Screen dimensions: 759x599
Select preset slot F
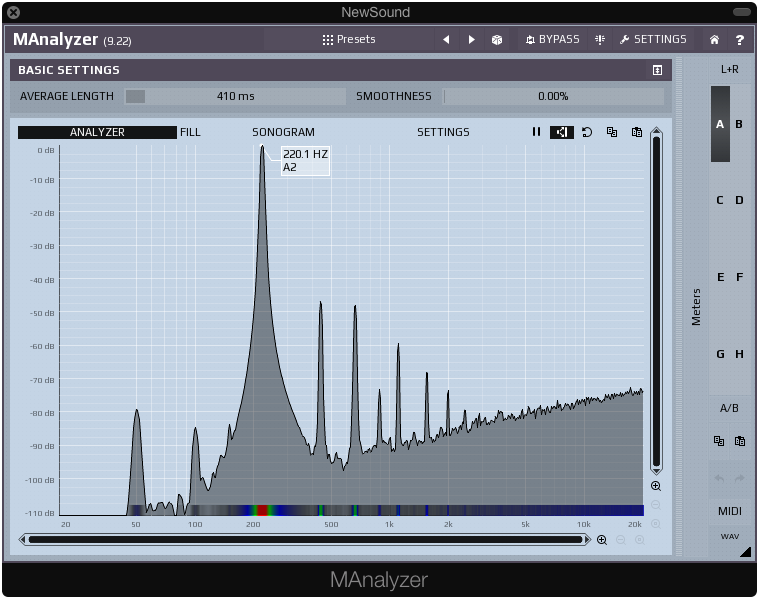click(739, 277)
